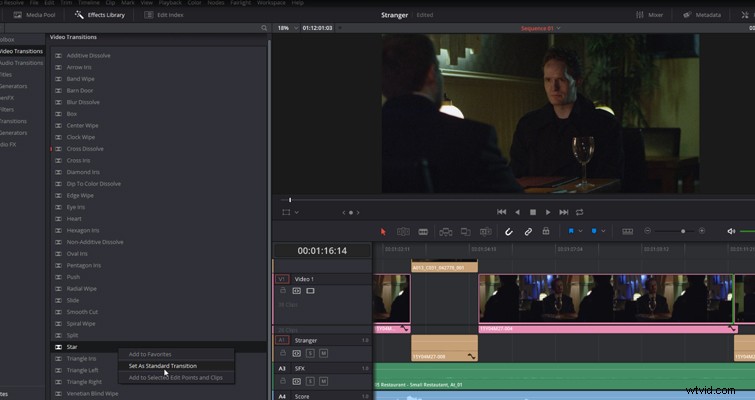755x400 pixels.
Task: Select the Blade edit tool
Action: pos(423,232)
